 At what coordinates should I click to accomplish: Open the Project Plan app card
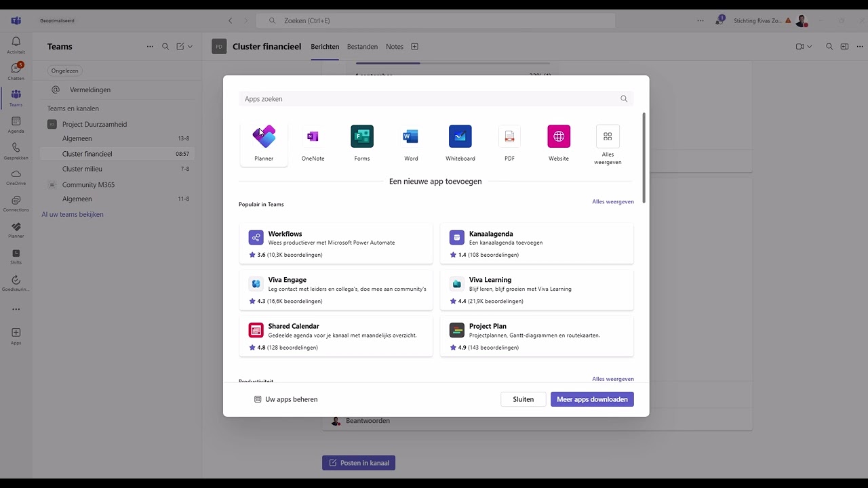point(536,336)
